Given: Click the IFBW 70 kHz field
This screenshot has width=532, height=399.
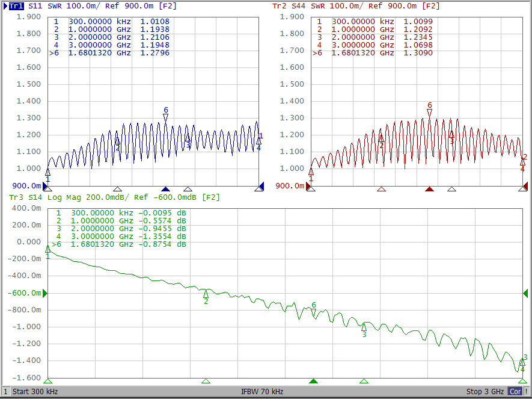Looking at the screenshot, I should click(x=262, y=392).
